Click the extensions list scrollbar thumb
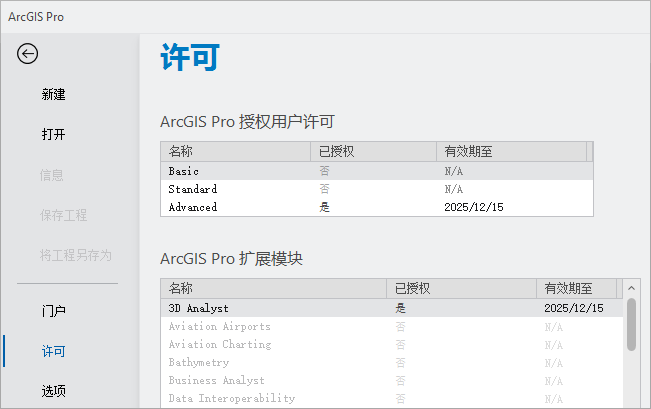 coord(631,325)
